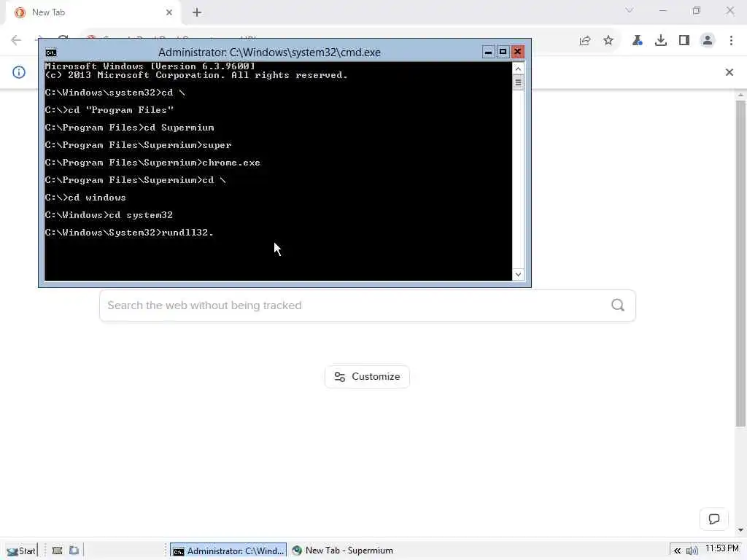Viewport: 747px width, 560px height.
Task: Open the Customize button
Action: pos(368,377)
